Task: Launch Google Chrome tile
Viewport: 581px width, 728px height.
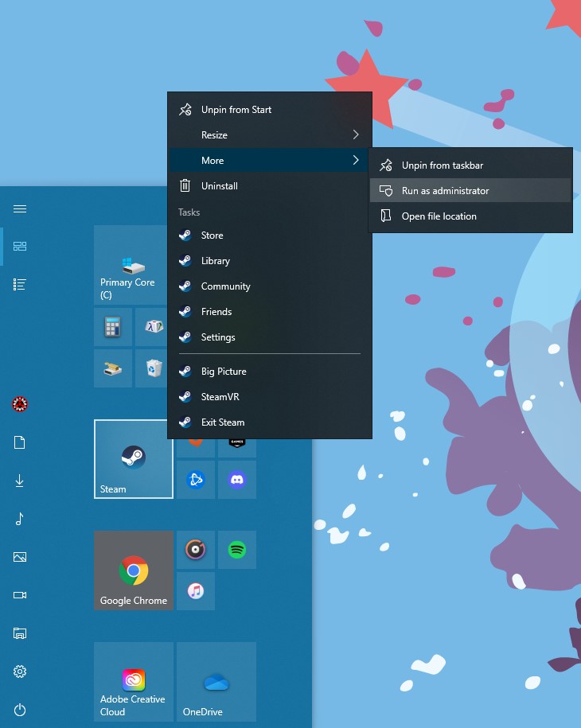Action: (134, 570)
